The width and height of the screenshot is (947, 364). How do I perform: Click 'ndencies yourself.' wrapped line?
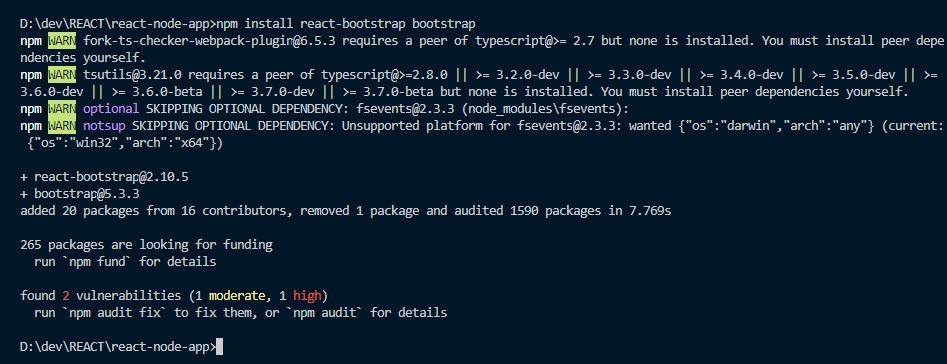[83, 58]
